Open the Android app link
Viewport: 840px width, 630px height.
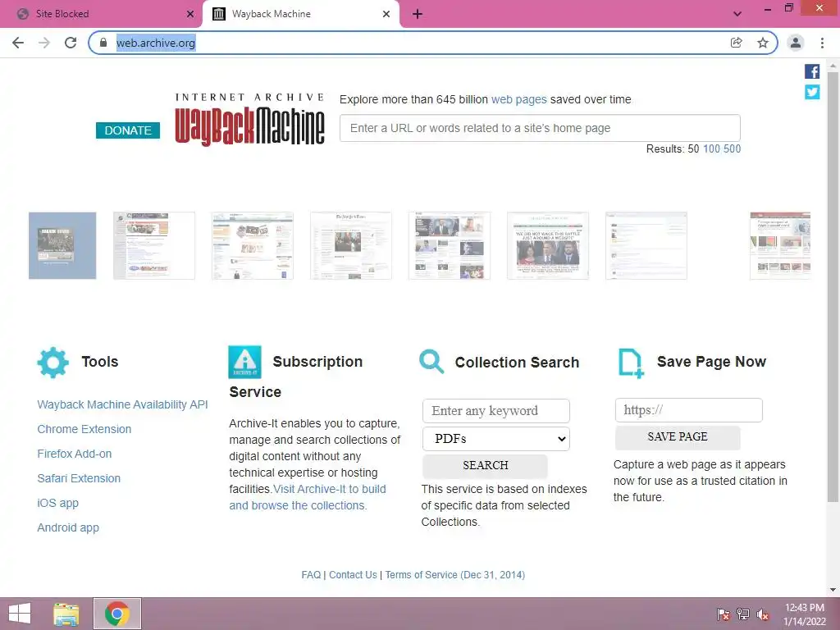(x=68, y=527)
